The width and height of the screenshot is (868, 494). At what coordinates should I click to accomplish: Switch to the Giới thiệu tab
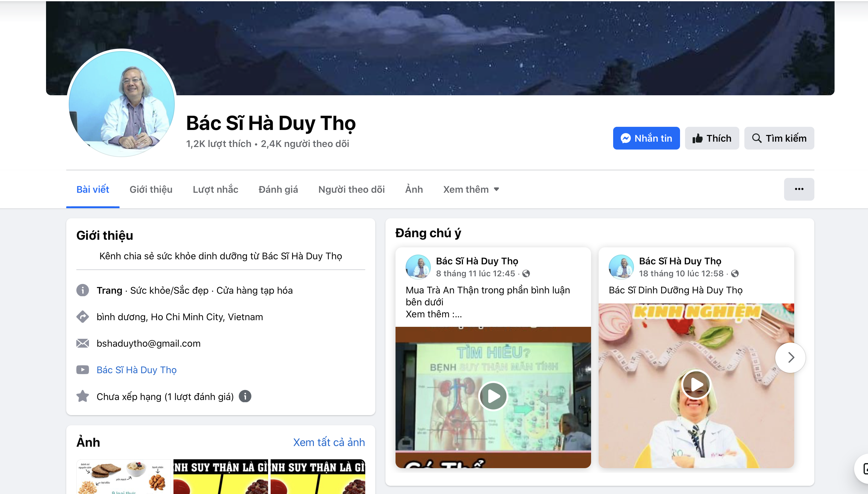click(150, 189)
